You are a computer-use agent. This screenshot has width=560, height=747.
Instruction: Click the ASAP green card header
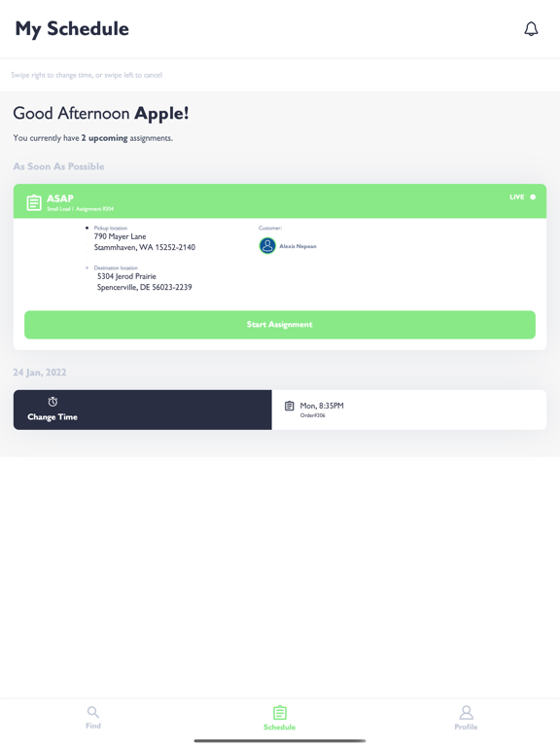280,201
